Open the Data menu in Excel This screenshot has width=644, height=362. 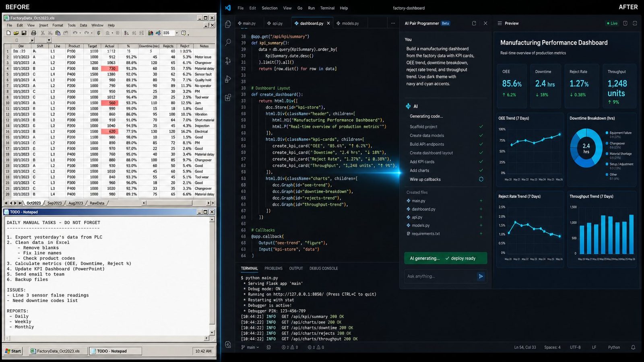point(83,25)
